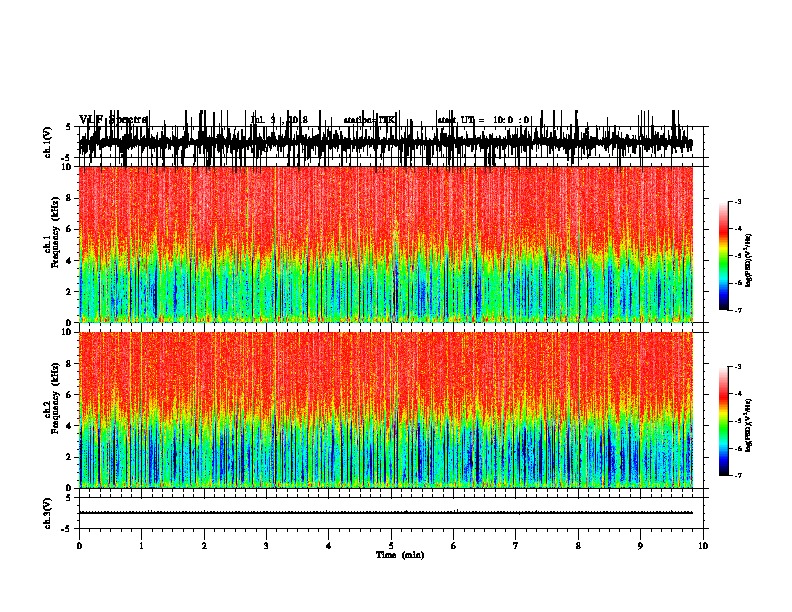Click the ch.1 color bar log(PSD) units label
792x612 pixels.
tap(749, 260)
